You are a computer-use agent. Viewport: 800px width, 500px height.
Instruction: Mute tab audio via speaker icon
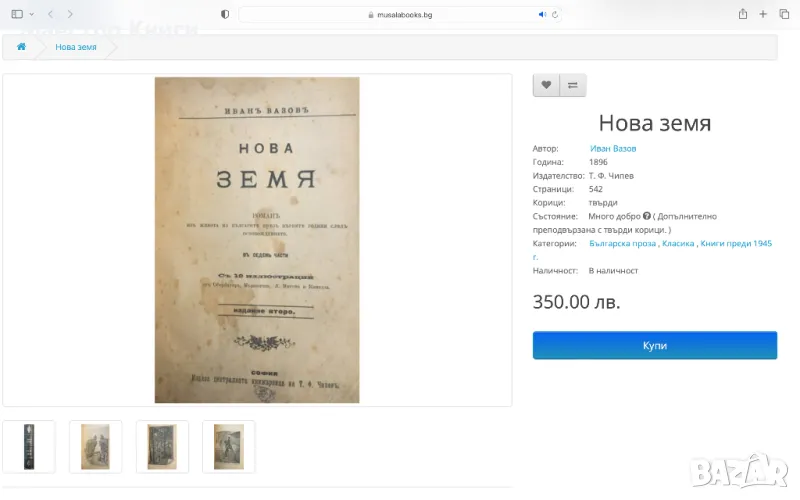[x=542, y=14]
